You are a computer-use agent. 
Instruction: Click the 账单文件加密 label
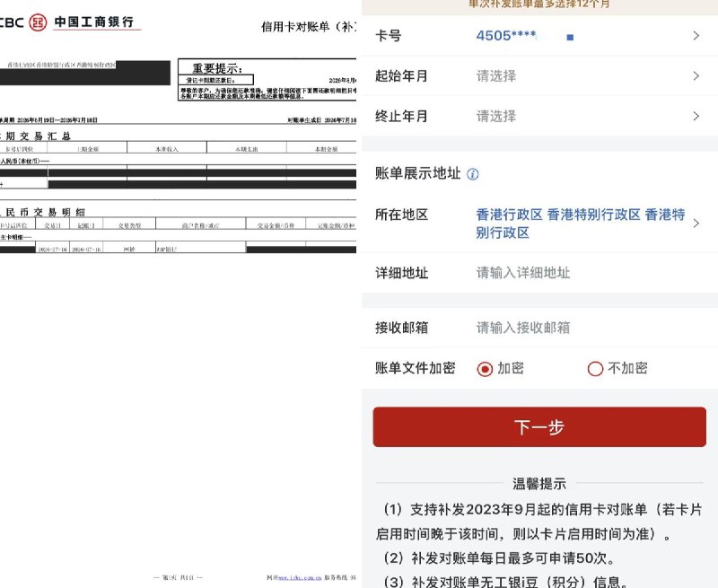[416, 368]
